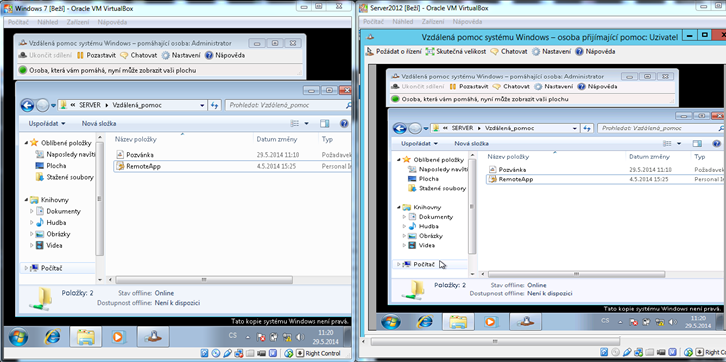The height and width of the screenshot is (362, 726).
Task: Expand Obrázky node in Windows 7 navigation pane
Action: click(x=31, y=234)
